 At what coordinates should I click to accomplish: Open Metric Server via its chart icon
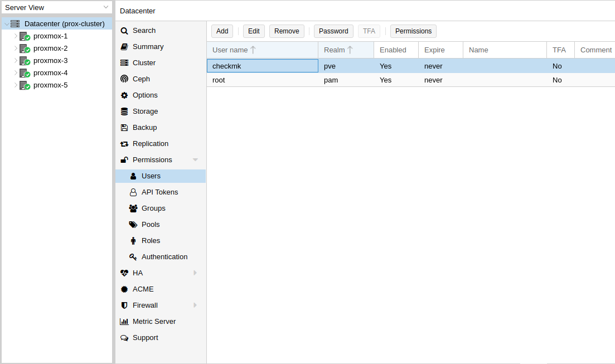point(124,321)
